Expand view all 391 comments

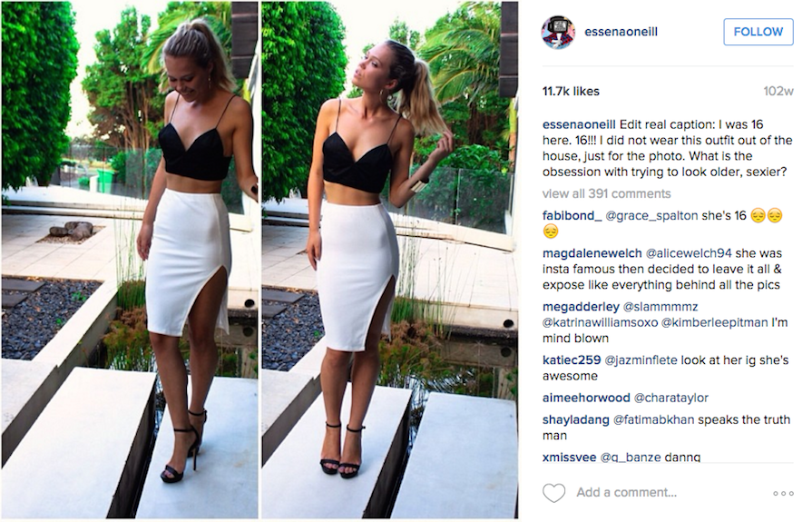pos(606,193)
